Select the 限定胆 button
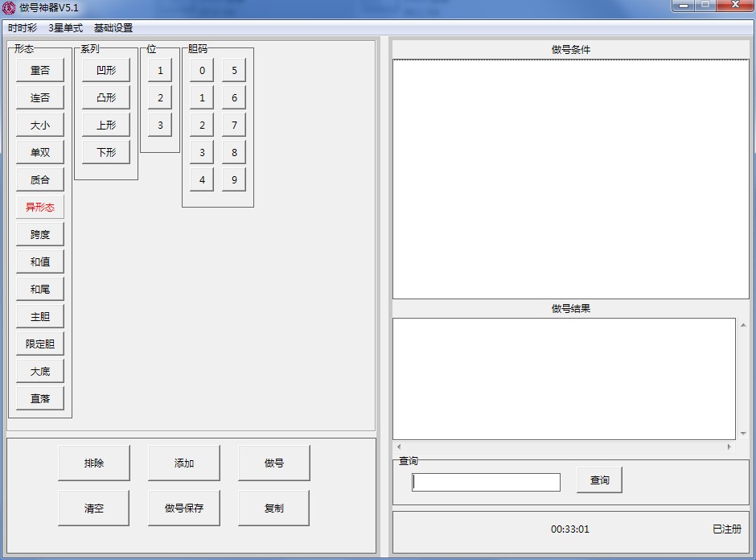The image size is (756, 560). tap(40, 344)
